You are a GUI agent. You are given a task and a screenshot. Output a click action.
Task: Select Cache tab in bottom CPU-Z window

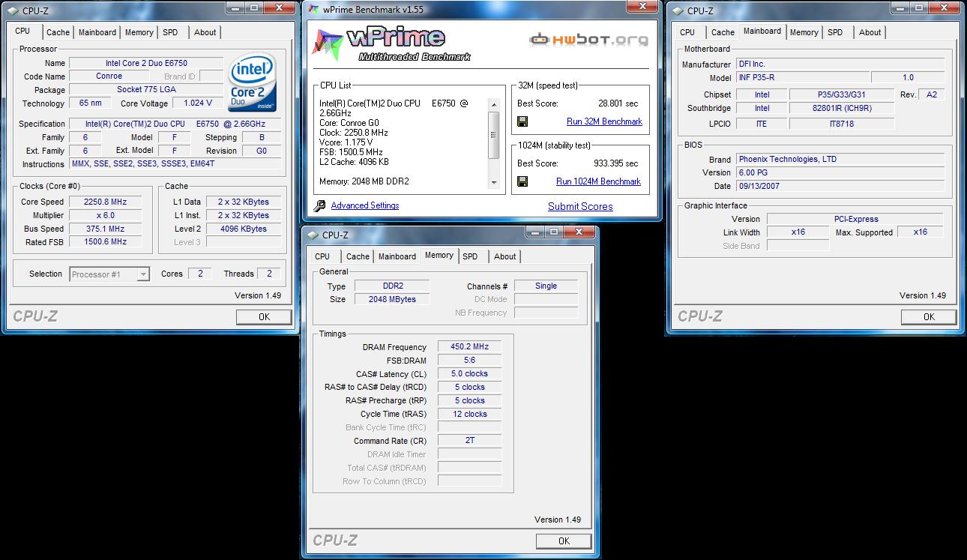(358, 256)
